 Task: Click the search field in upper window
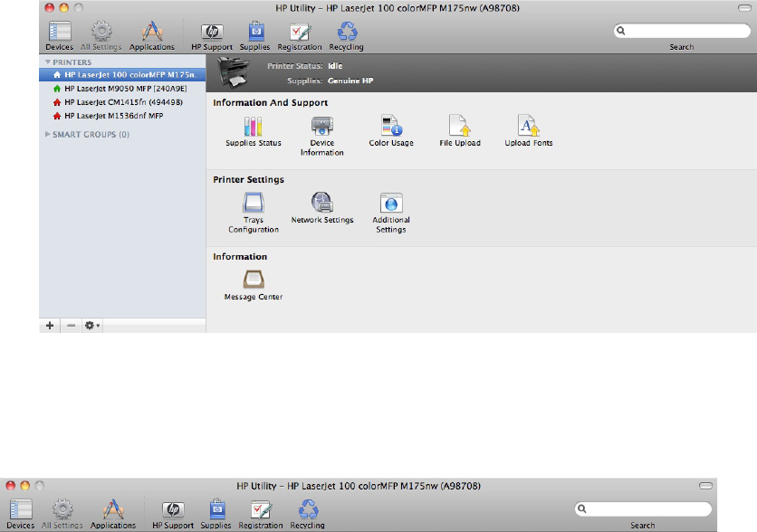tap(682, 31)
